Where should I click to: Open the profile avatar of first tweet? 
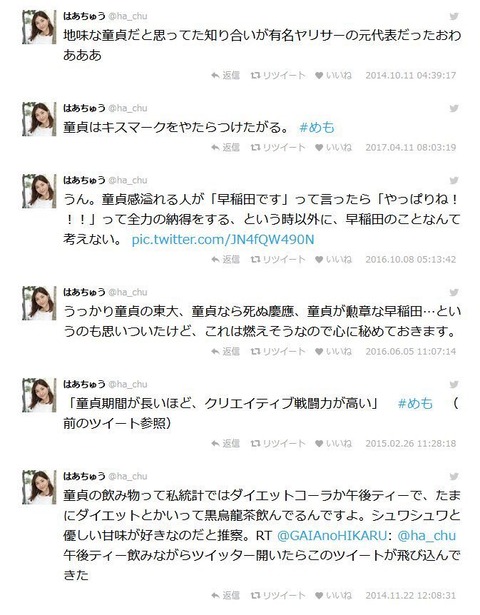tap(39, 27)
